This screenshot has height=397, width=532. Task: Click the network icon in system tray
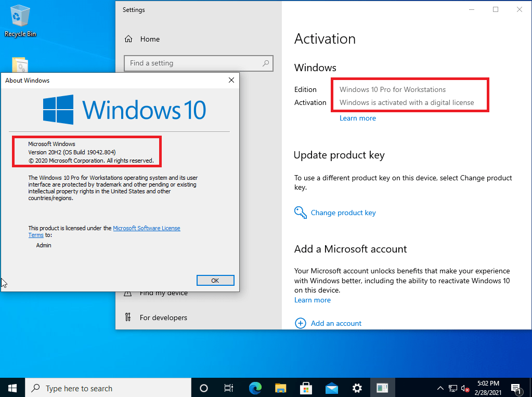pyautogui.click(x=452, y=388)
